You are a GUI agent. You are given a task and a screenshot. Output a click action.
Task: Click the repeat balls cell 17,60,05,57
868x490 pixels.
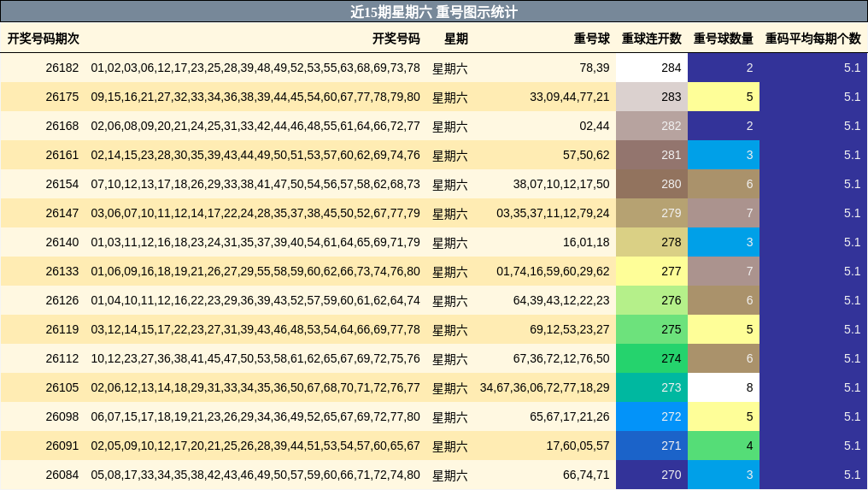578,446
